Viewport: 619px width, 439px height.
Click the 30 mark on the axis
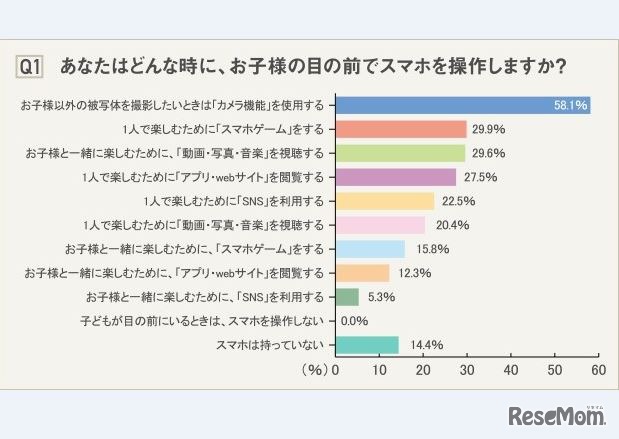point(467,370)
